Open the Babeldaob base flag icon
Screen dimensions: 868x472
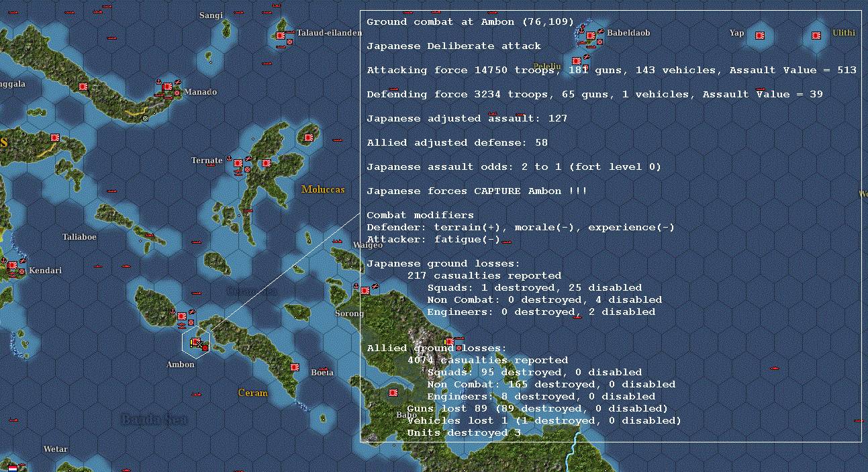click(x=590, y=36)
